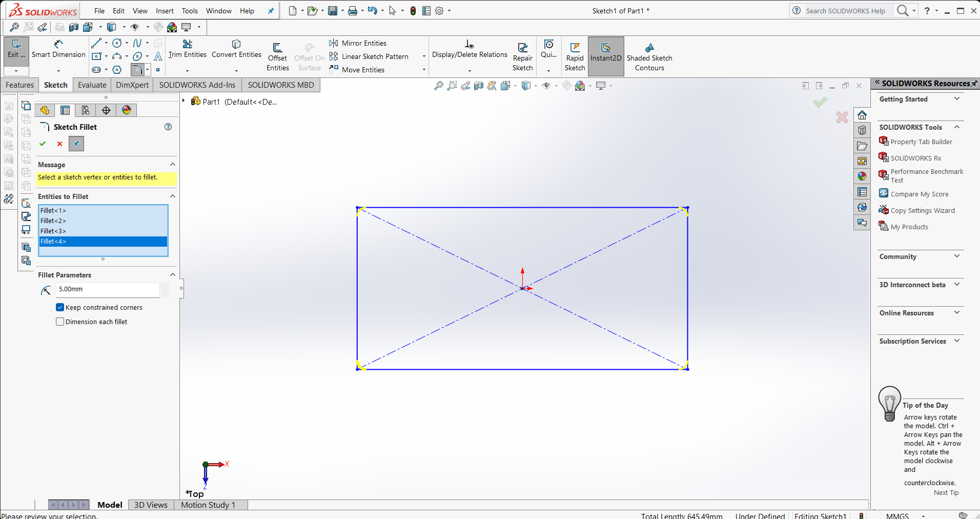The image size is (980, 519).
Task: Open File Explorer folder icon in task pane
Action: coord(862,146)
